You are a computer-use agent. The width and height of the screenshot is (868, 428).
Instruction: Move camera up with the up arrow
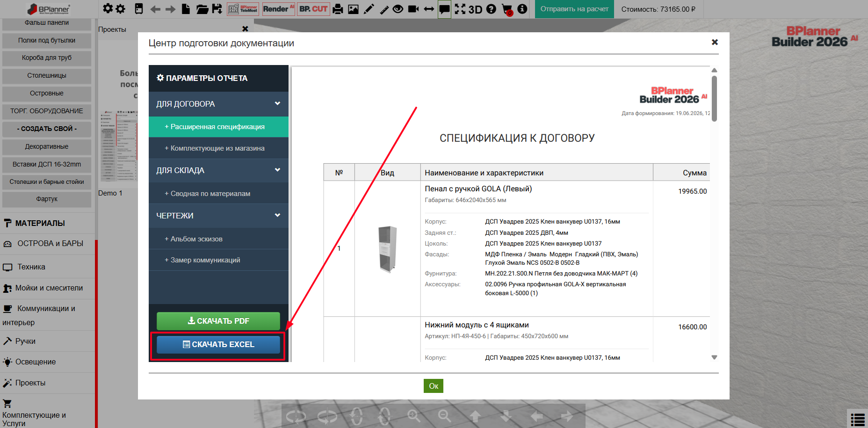click(x=475, y=416)
